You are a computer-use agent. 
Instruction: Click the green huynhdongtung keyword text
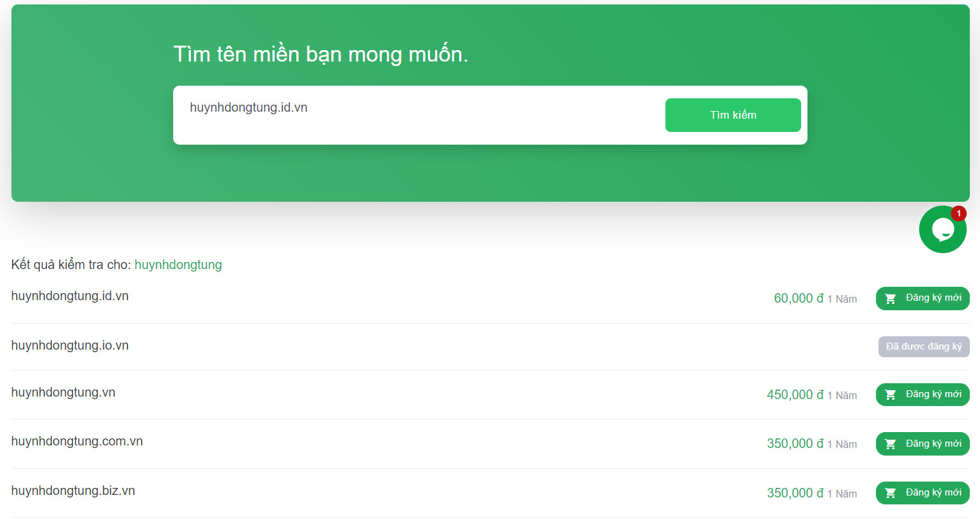178,265
